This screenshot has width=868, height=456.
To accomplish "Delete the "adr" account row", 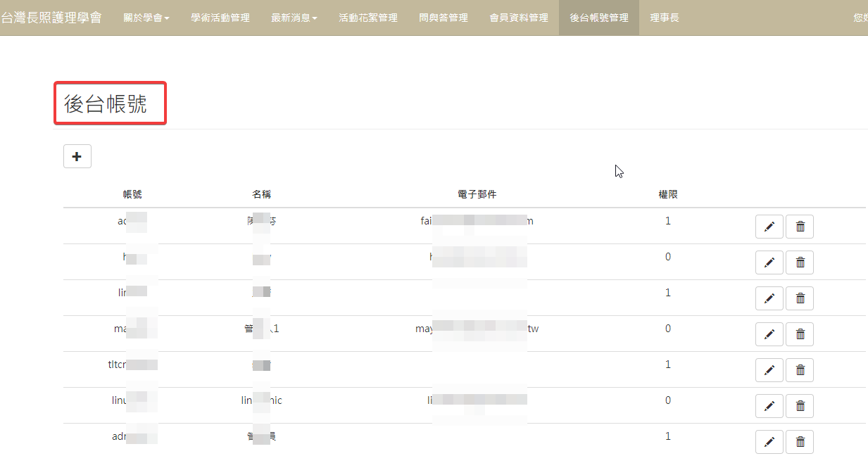I will 800,442.
